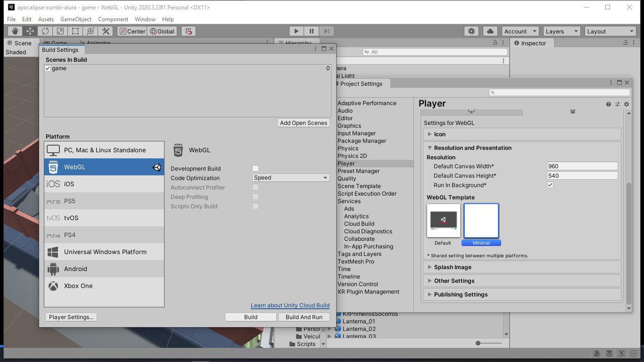
Task: Toggle Center pivot mode button
Action: [x=132, y=31]
